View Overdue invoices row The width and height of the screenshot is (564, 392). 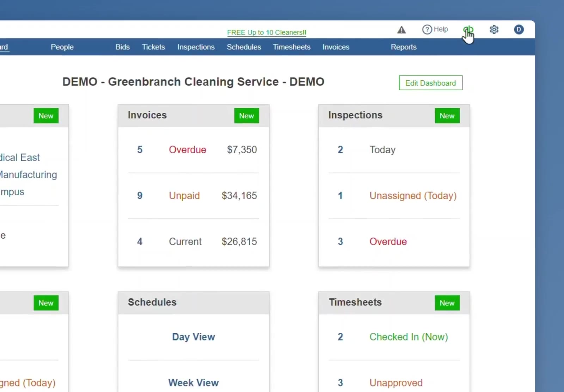click(x=194, y=150)
